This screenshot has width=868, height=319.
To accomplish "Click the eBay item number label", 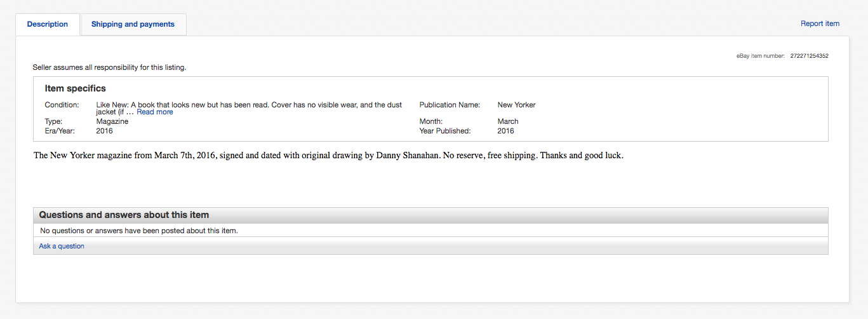I will [x=760, y=56].
